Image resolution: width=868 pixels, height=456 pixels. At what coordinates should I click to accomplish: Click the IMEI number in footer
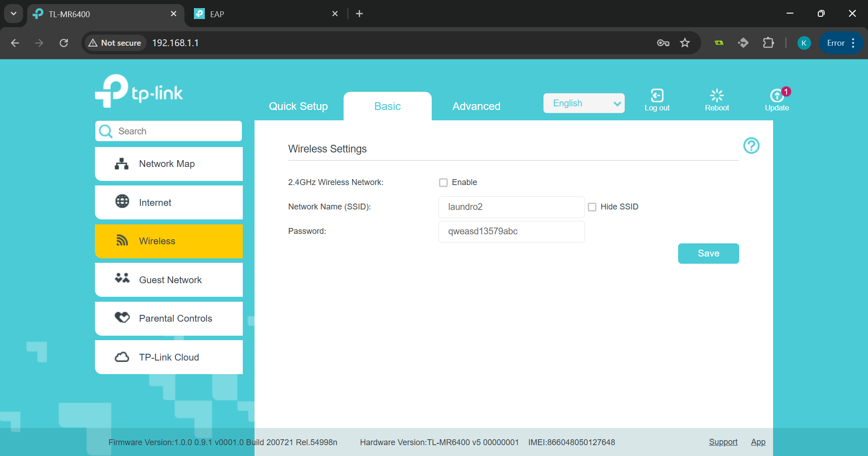572,442
